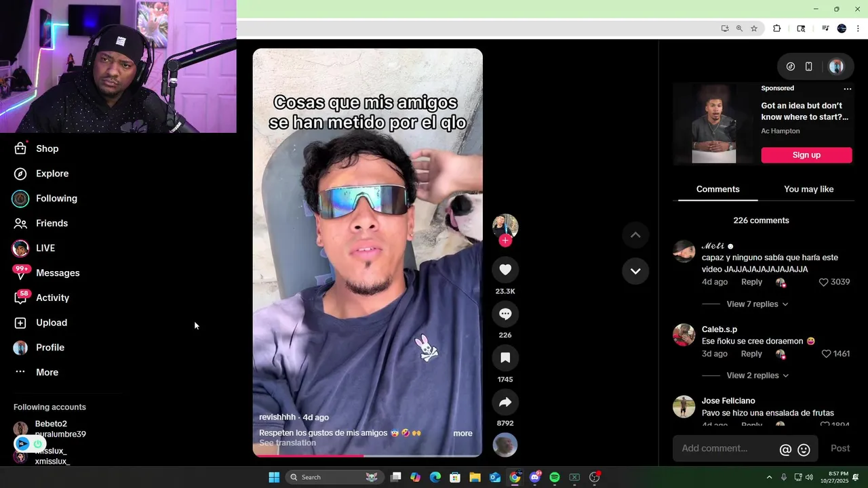Open Discord from the taskbar
Screen dimensions: 868x488
point(535,477)
